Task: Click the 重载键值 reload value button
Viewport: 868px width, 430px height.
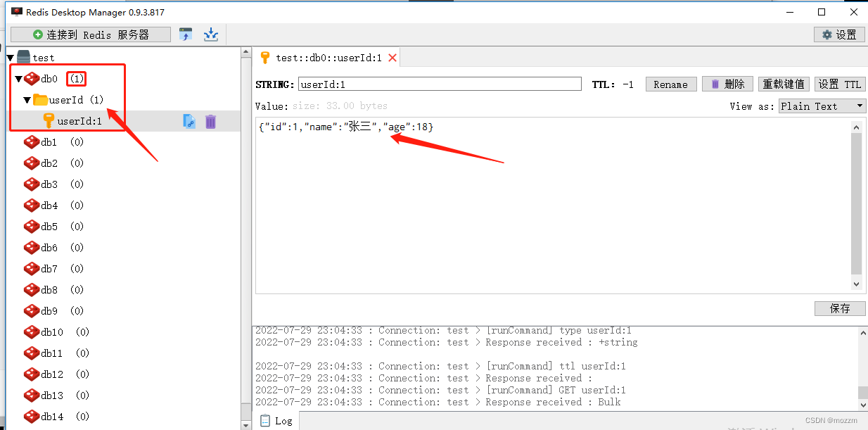Action: (x=784, y=84)
